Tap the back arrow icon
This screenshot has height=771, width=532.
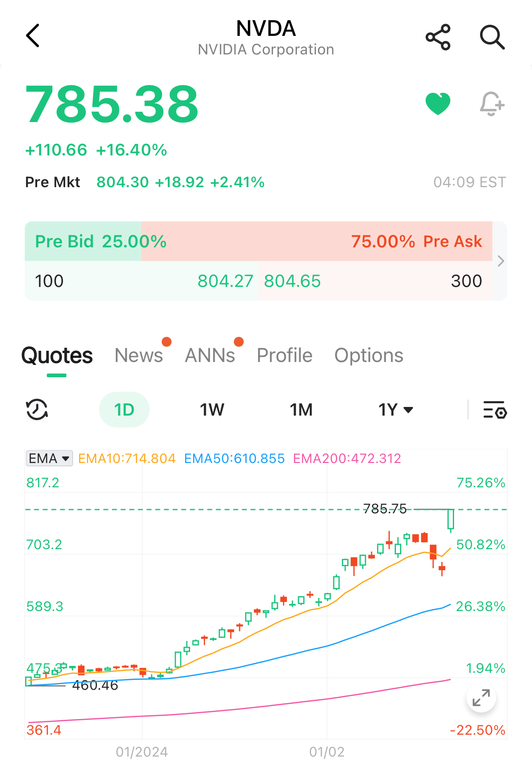click(33, 36)
